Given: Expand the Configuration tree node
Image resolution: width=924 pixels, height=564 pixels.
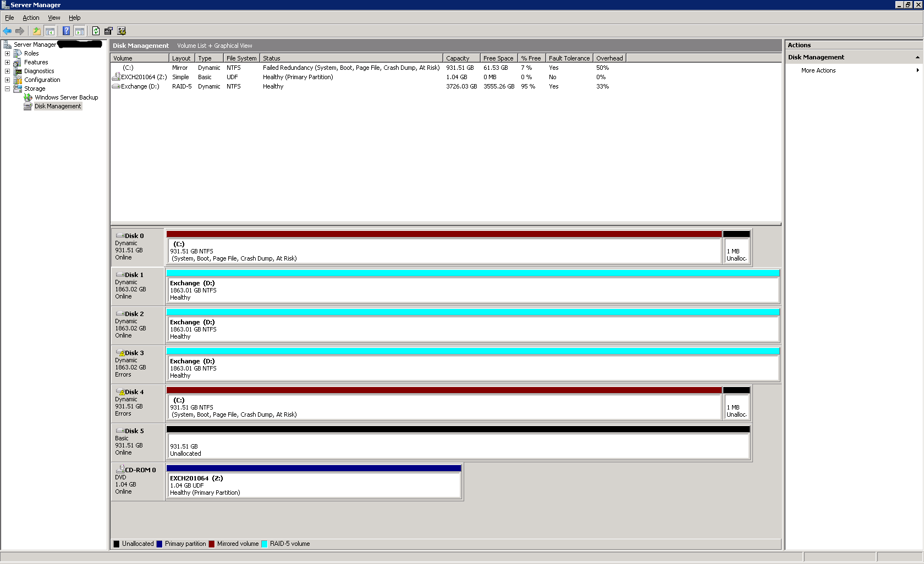Looking at the screenshot, I should [7, 80].
